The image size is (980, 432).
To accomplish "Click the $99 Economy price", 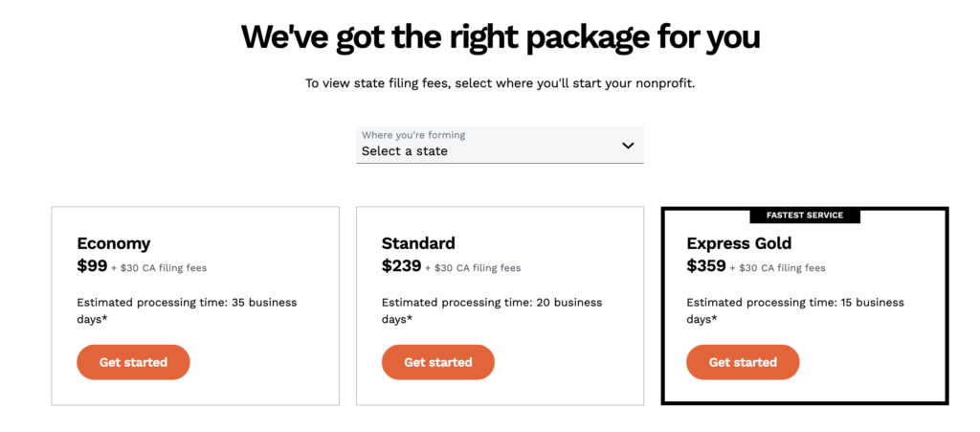I will pos(92,266).
